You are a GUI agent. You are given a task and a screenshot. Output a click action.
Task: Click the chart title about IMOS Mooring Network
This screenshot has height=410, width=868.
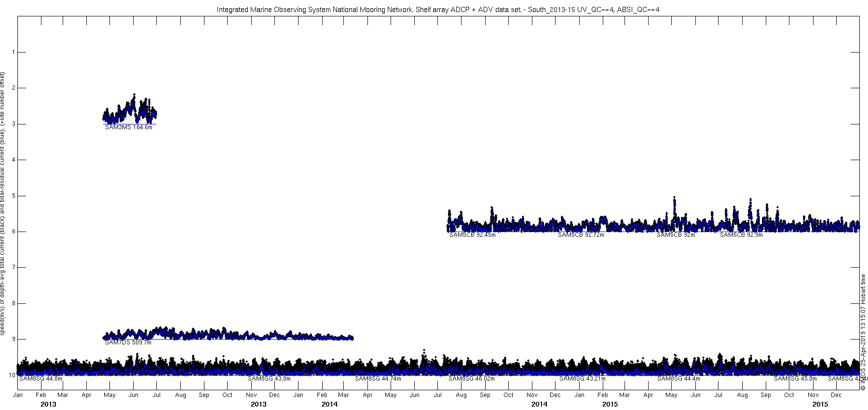(x=438, y=10)
